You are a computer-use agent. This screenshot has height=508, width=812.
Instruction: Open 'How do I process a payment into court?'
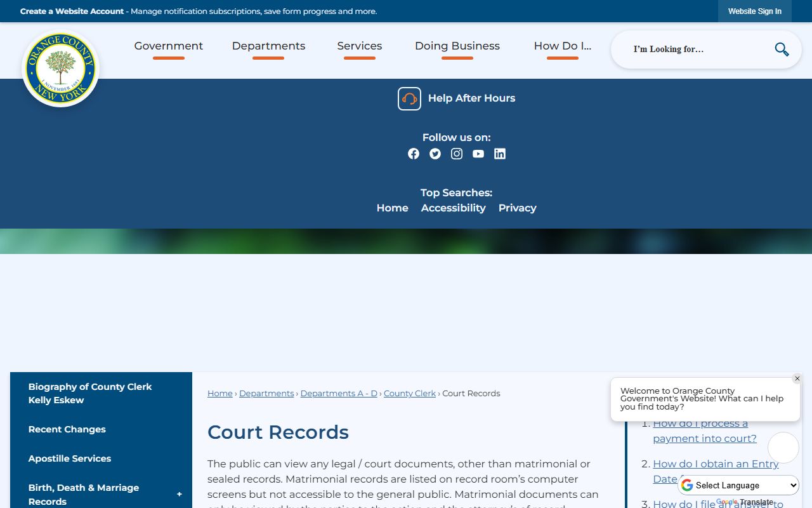coord(705,431)
